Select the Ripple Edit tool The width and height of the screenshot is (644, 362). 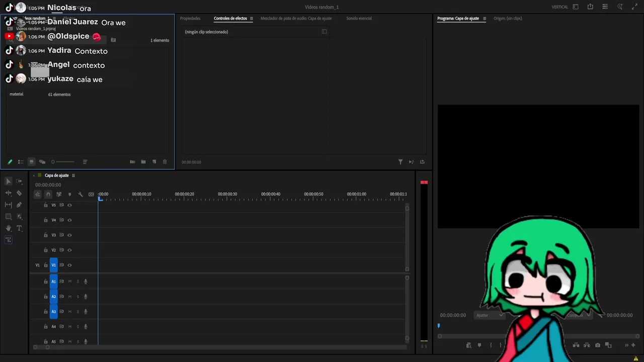[9, 193]
